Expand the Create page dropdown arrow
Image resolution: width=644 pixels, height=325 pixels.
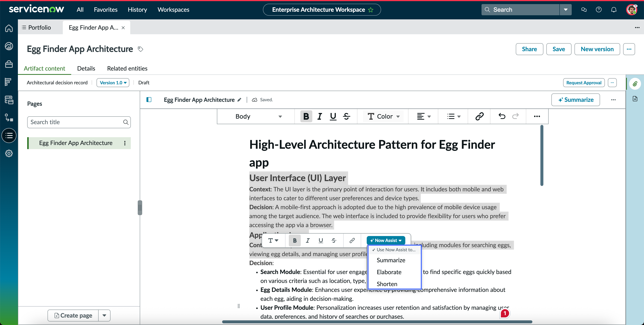pos(105,316)
